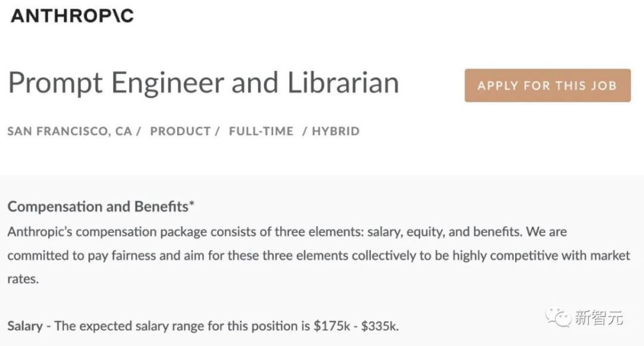Viewport: 644px width, 346px height.
Task: Click the $175k salary figure
Action: pyautogui.click(x=332, y=326)
